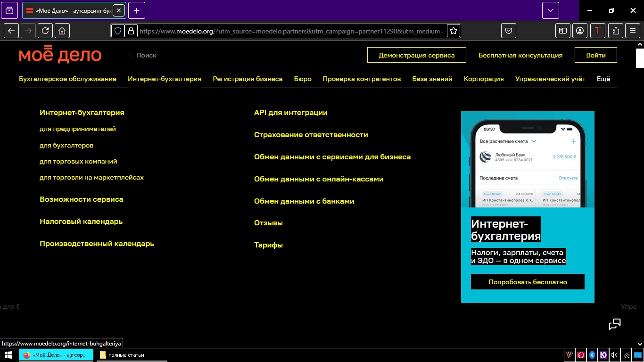The height and width of the screenshot is (362, 644).
Task: Click the Войти login button
Action: (x=596, y=55)
